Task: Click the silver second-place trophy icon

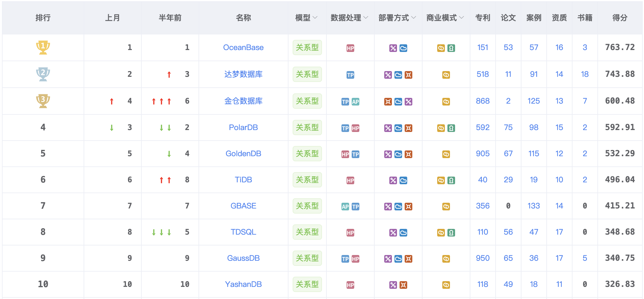Action: pyautogui.click(x=43, y=74)
